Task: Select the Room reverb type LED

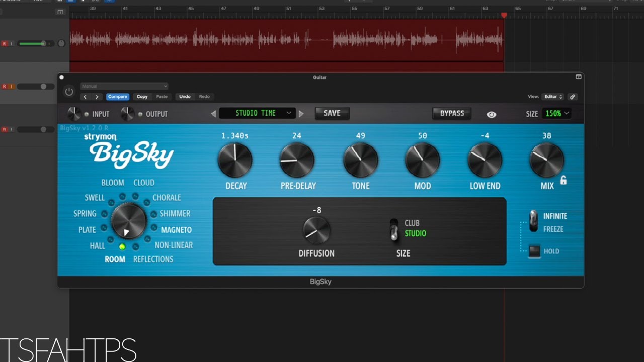Action: point(122,247)
